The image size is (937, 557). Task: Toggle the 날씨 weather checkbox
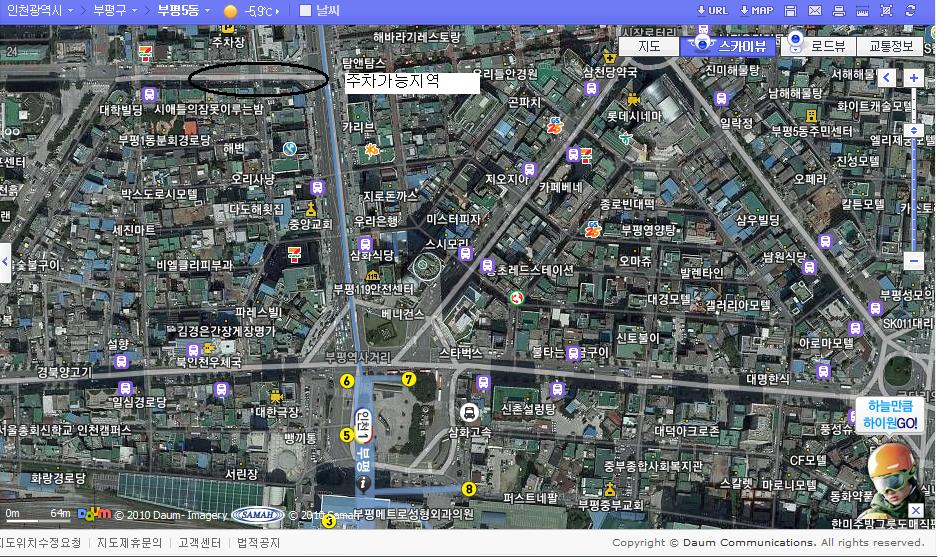point(306,11)
